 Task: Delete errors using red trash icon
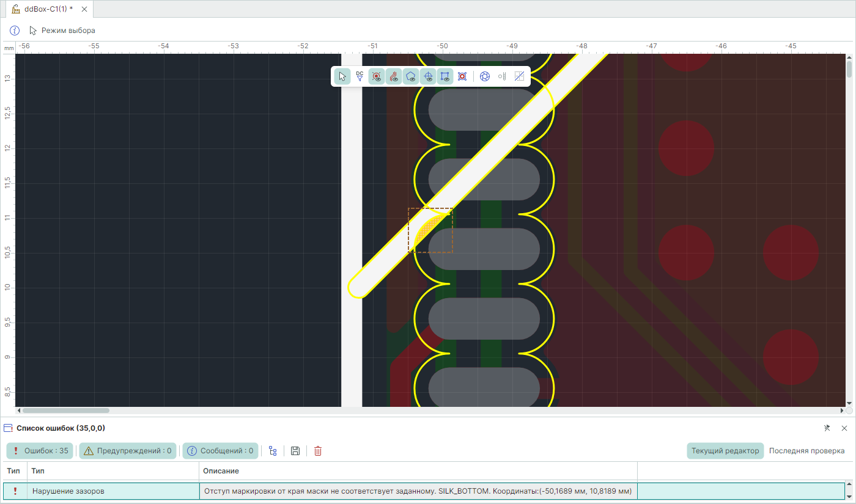(318, 451)
